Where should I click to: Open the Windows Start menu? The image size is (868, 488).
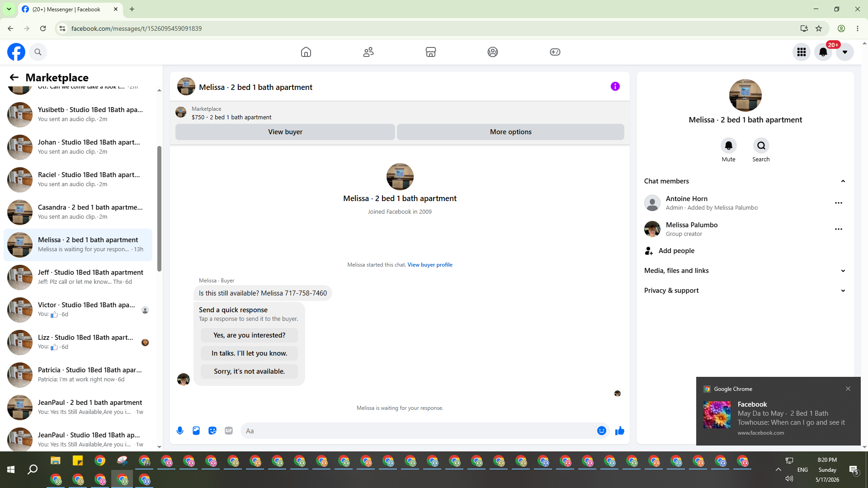pos(11,470)
